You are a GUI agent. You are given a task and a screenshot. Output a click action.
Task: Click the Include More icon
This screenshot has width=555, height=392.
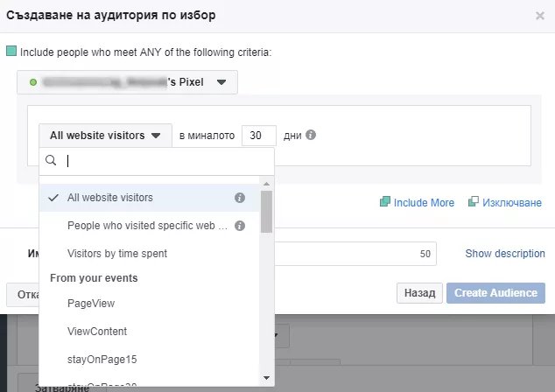point(385,201)
